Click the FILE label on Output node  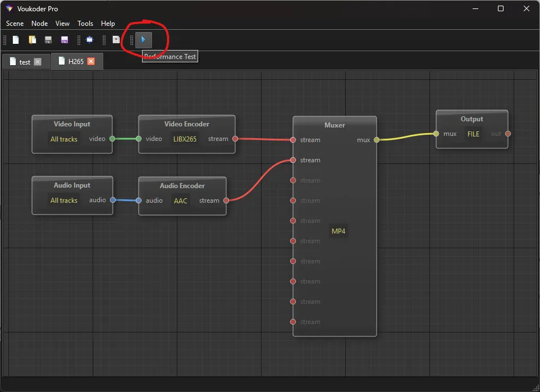473,134
